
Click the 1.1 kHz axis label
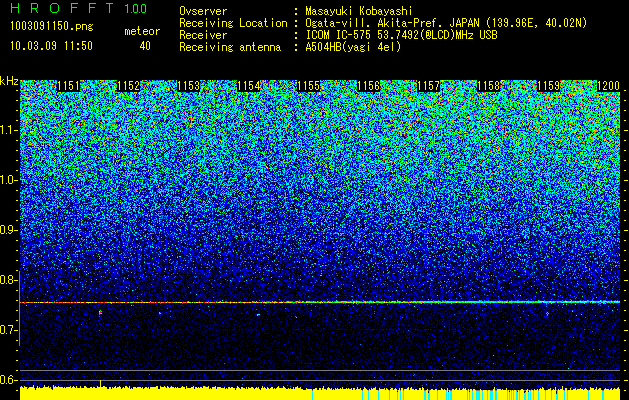point(9,130)
